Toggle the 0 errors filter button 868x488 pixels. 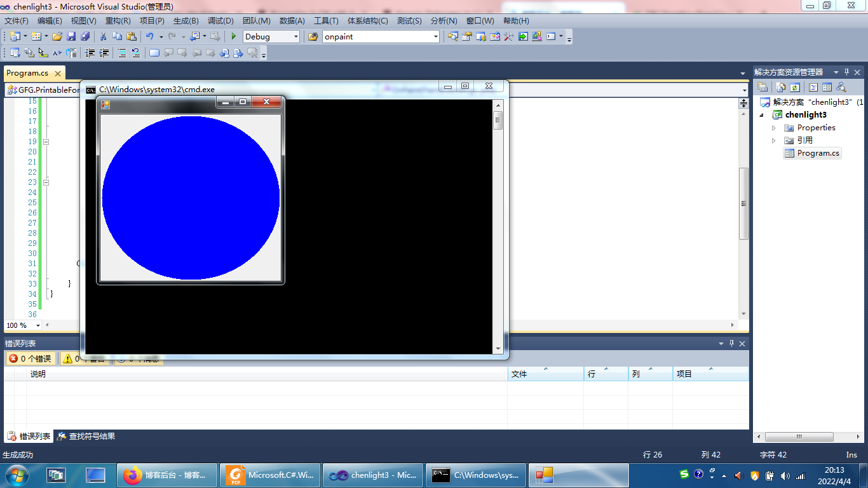(x=30, y=359)
